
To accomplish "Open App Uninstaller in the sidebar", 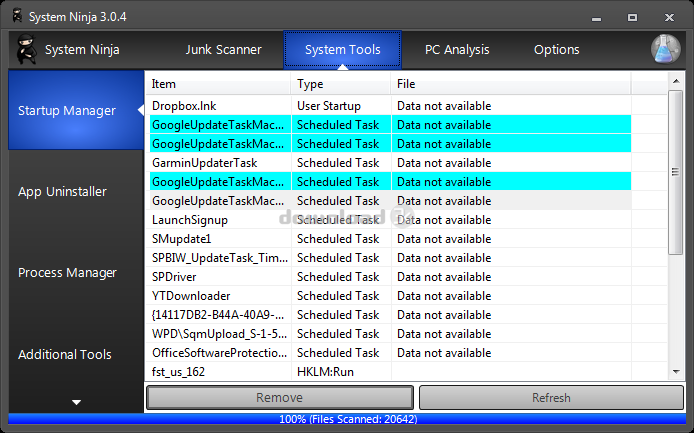I will point(62,192).
